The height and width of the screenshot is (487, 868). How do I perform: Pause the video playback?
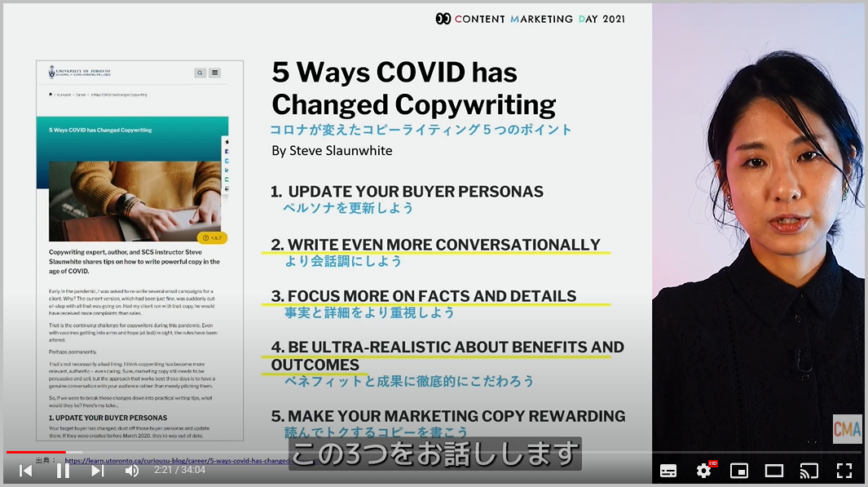point(62,470)
